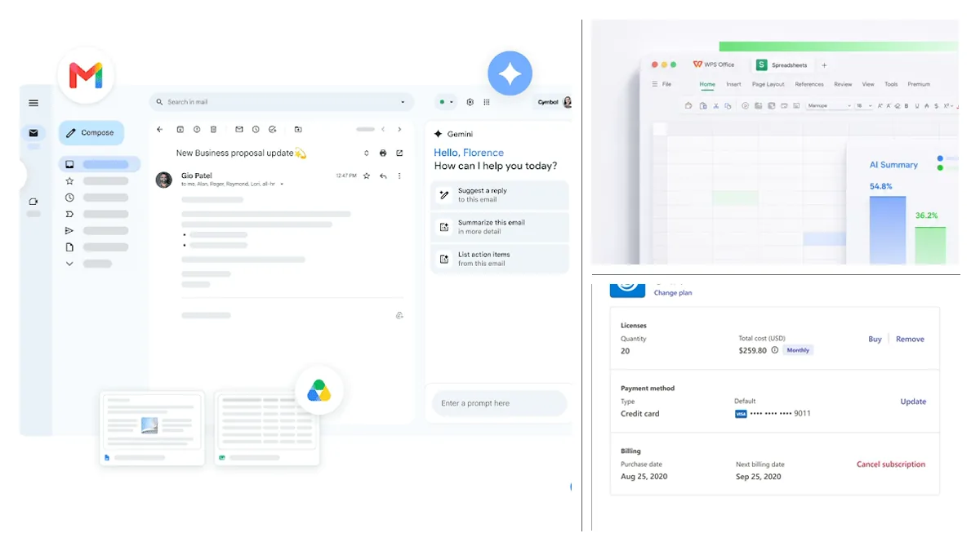Open the Starred folder star icon in sidebar
980x551 pixels.
point(69,181)
